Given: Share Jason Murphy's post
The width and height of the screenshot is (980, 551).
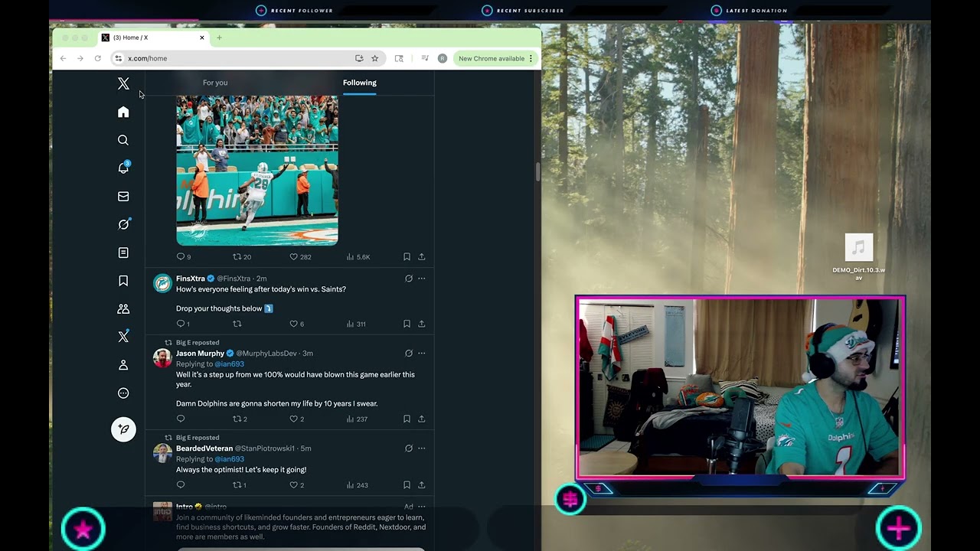Looking at the screenshot, I should click(421, 419).
